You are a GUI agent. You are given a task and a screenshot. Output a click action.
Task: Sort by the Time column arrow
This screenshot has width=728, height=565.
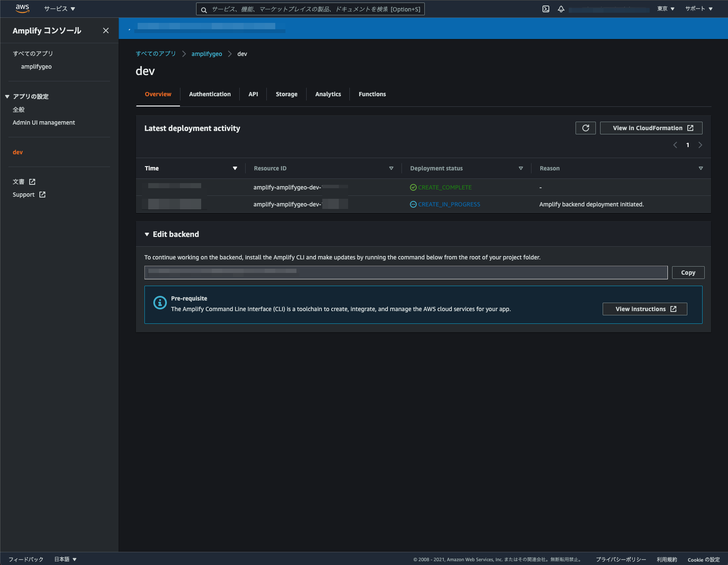point(235,168)
